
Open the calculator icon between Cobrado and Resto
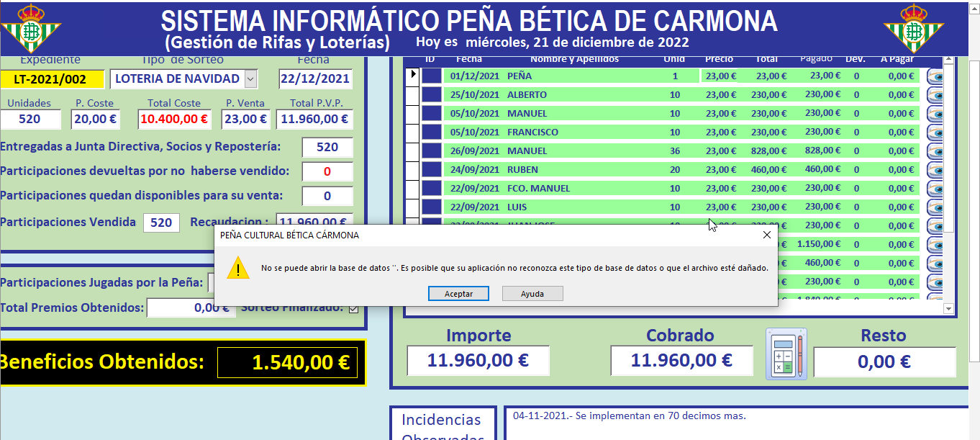(x=786, y=352)
